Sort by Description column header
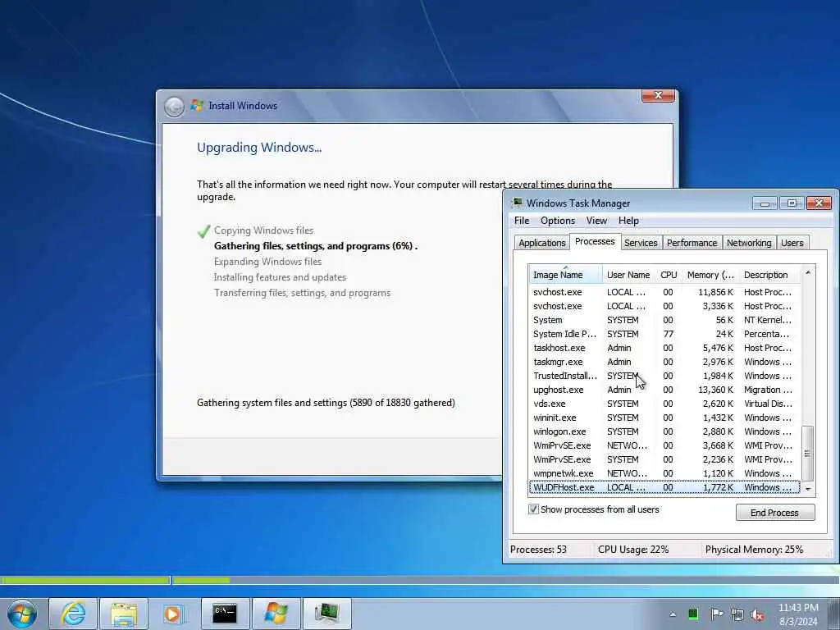The image size is (840, 630). pos(769,275)
